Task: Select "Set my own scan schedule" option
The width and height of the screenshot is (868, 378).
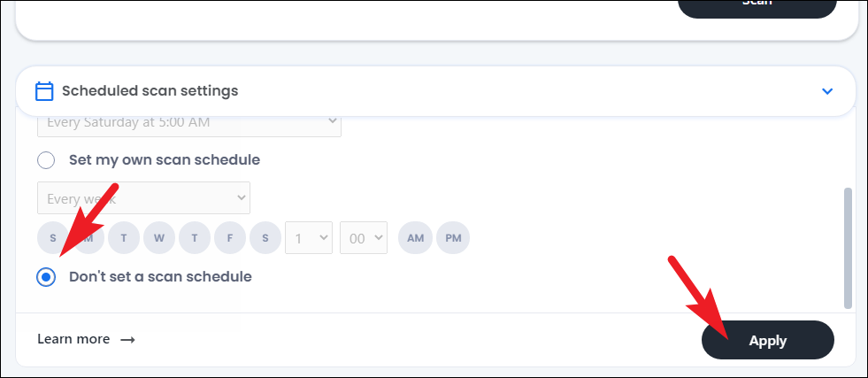Action: (x=46, y=161)
